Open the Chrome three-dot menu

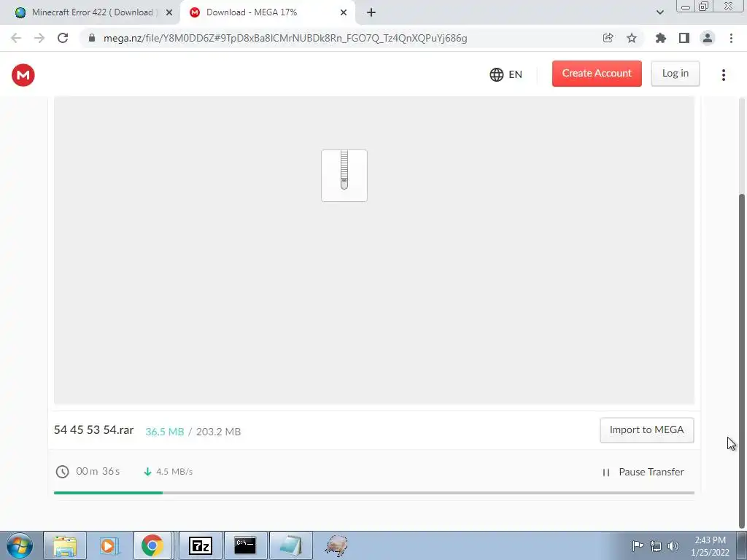click(731, 38)
